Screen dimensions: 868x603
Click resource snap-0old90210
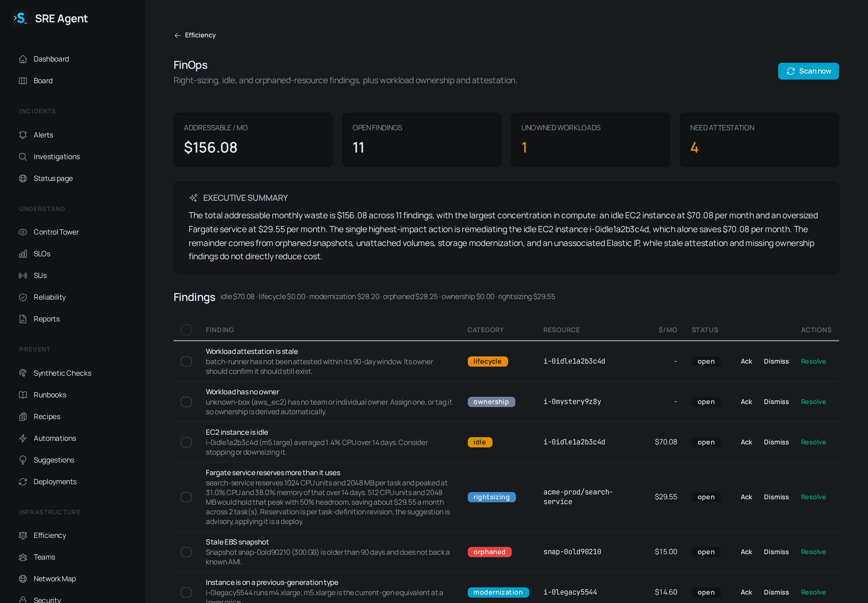pos(572,552)
